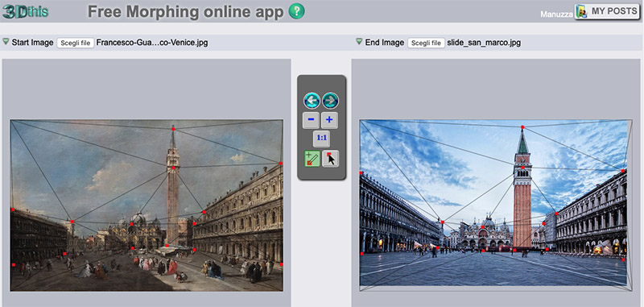Zoom out with the minus button
644x307 pixels.
pos(311,120)
